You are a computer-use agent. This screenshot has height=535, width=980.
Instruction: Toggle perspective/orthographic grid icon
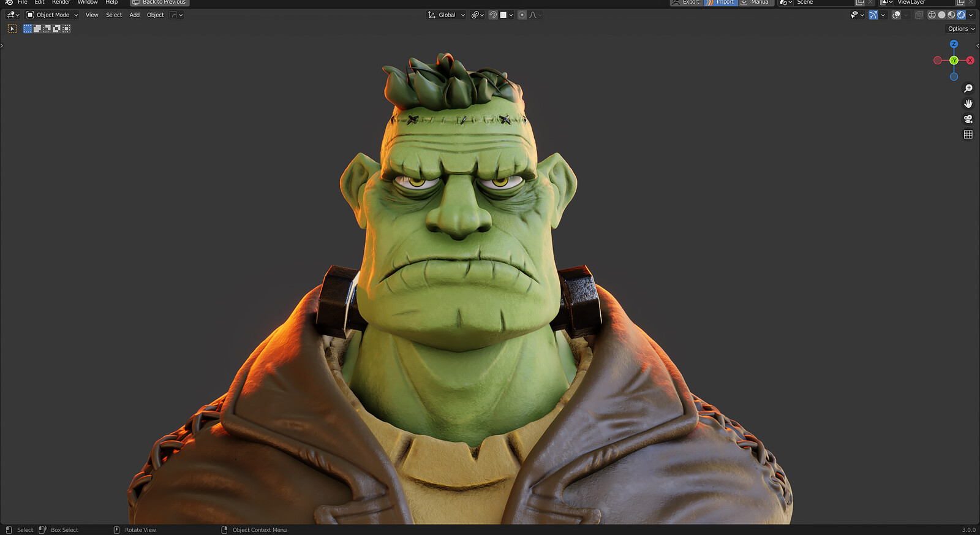tap(968, 134)
